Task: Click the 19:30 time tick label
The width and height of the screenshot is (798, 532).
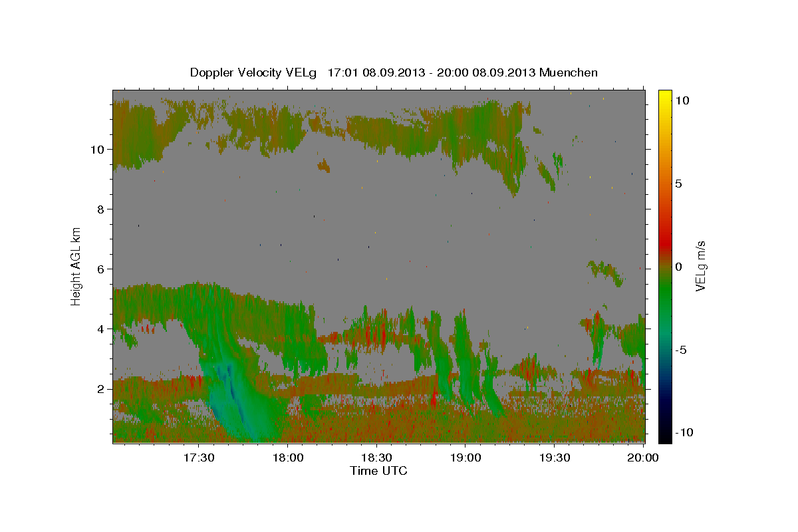Action: click(555, 458)
